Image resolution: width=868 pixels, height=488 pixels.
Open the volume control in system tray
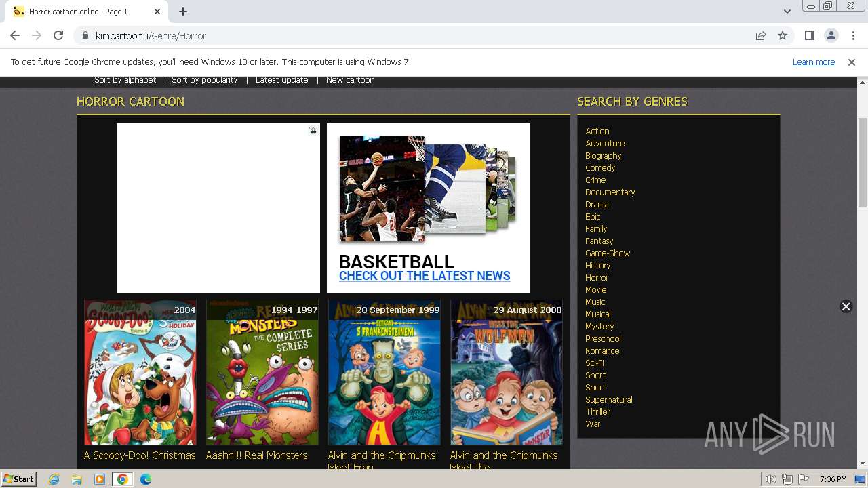[771, 479]
